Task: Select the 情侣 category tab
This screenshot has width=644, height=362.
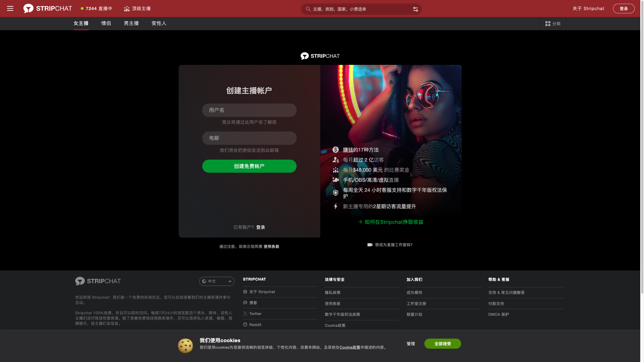Action: tap(106, 23)
